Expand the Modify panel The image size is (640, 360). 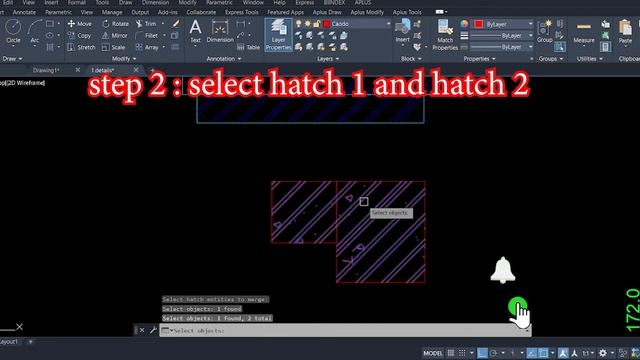(124, 59)
